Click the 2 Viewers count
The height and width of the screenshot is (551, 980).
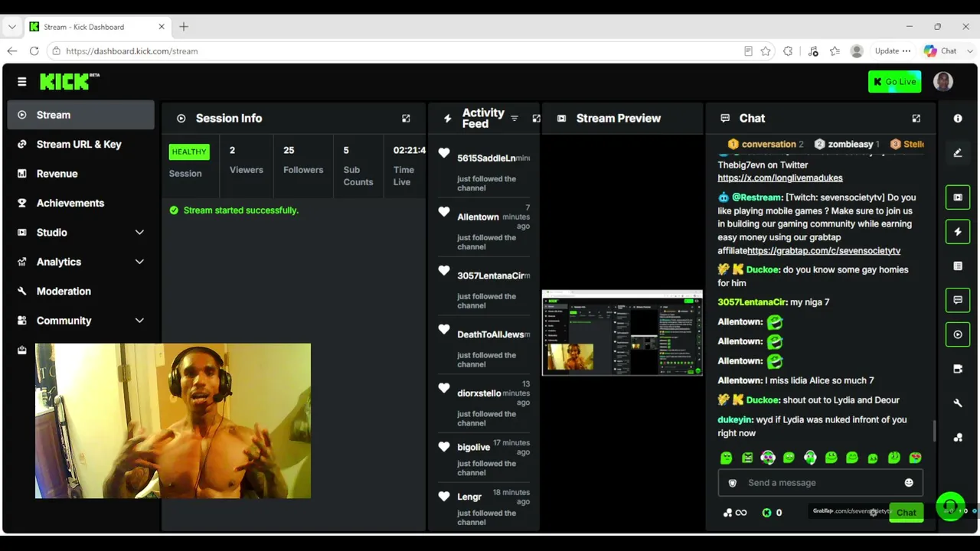[x=246, y=160]
